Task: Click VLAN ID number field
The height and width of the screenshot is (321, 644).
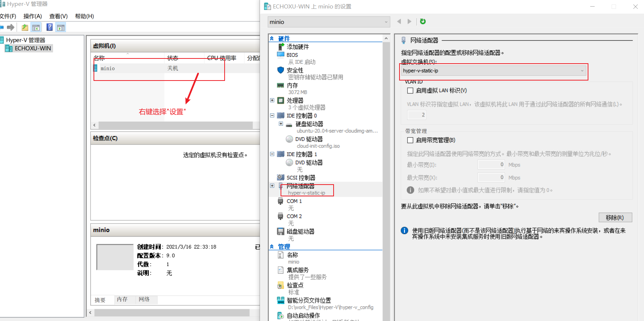Action: tap(417, 115)
